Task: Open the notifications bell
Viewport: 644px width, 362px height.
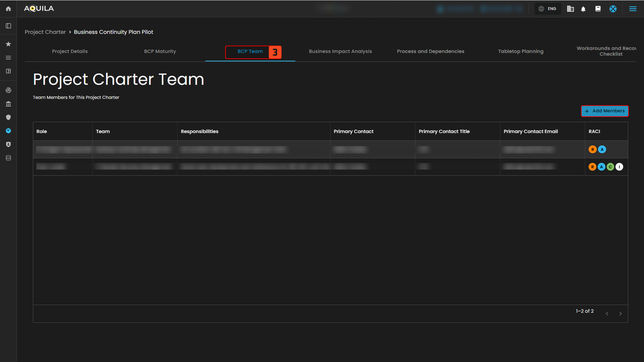Action: pos(583,9)
